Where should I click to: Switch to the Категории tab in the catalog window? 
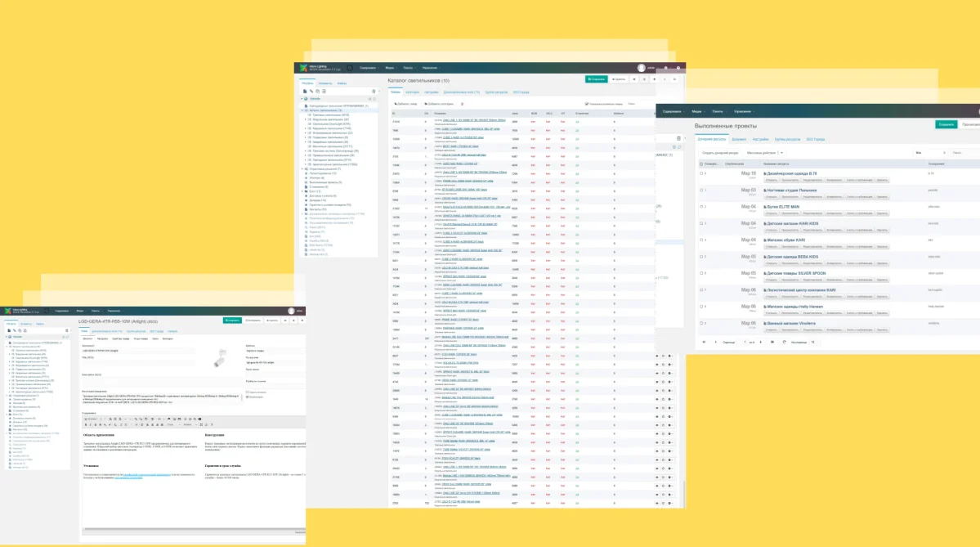point(413,92)
